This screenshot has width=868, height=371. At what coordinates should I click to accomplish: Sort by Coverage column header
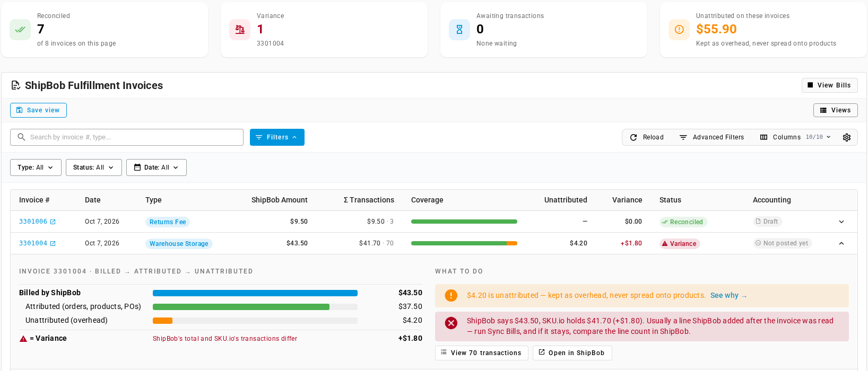click(x=427, y=200)
